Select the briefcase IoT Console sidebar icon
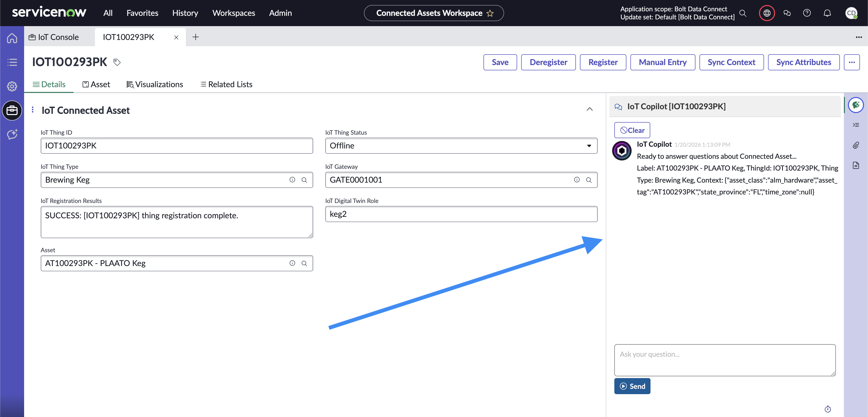The image size is (868, 417). 12,110
